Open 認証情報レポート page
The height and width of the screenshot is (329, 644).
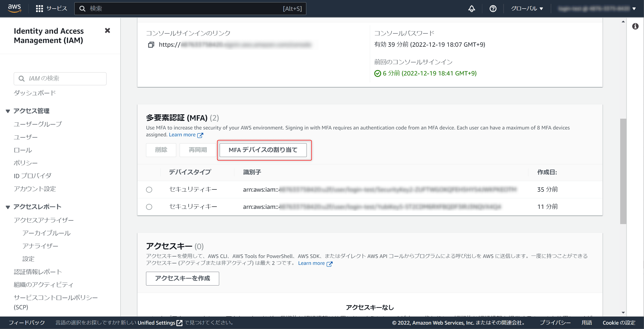coord(38,272)
